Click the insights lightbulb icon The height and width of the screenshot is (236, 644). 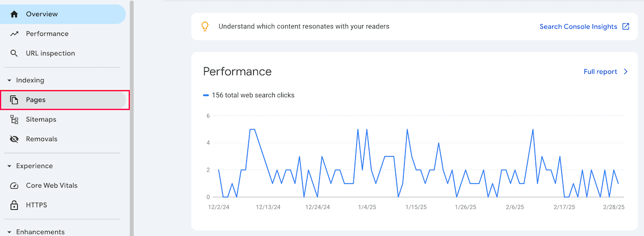[x=204, y=26]
